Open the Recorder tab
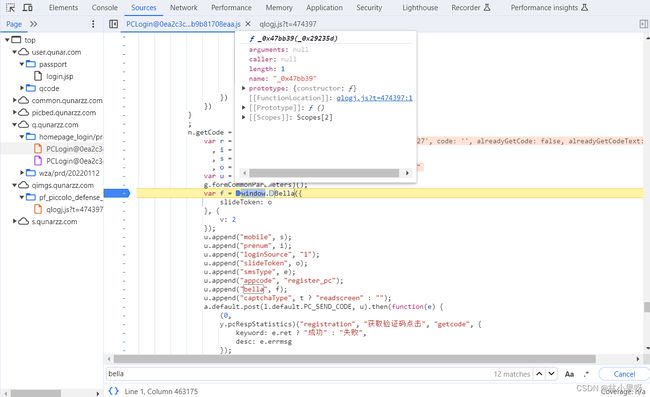This screenshot has height=397, width=650. coord(471,7)
